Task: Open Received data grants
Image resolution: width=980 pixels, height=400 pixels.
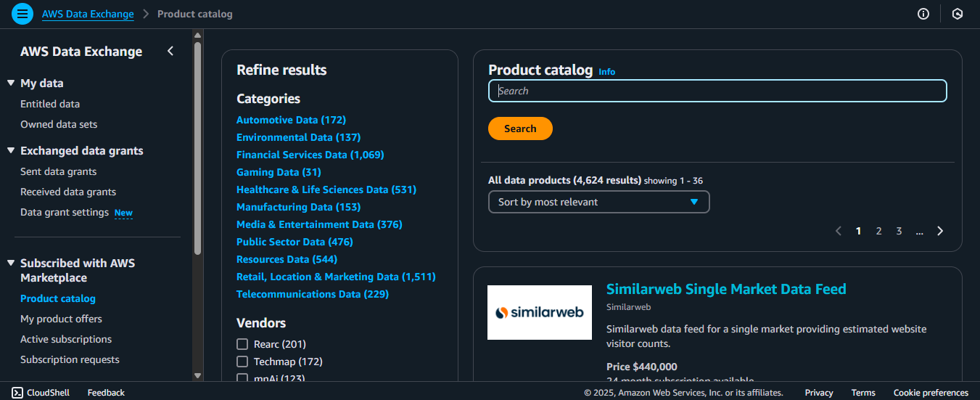Action: point(68,192)
